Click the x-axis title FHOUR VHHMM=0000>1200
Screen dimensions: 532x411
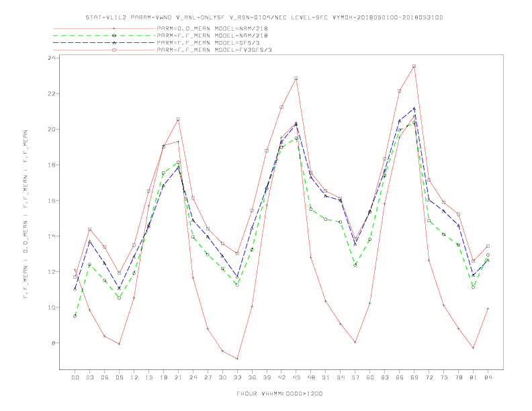pos(279,394)
